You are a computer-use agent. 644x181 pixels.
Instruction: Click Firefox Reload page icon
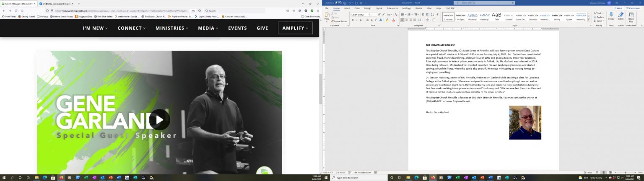16,10
